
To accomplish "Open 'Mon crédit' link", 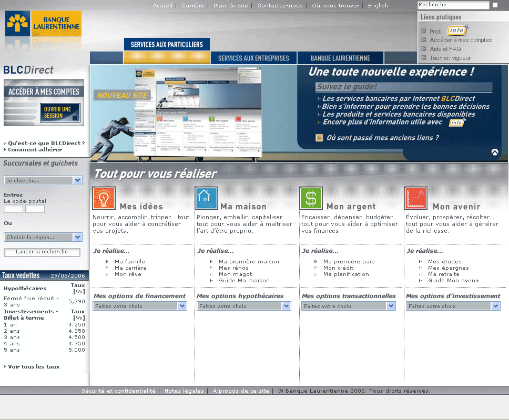I will [x=338, y=268].
